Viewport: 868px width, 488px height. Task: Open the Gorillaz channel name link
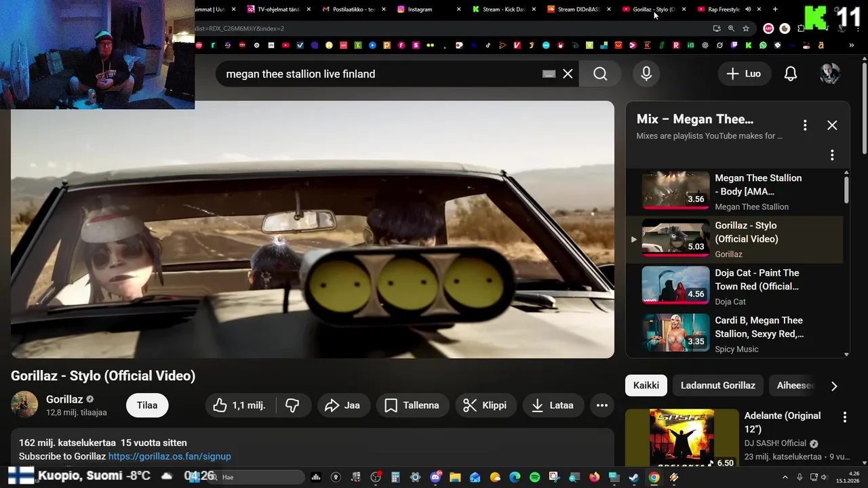point(64,399)
